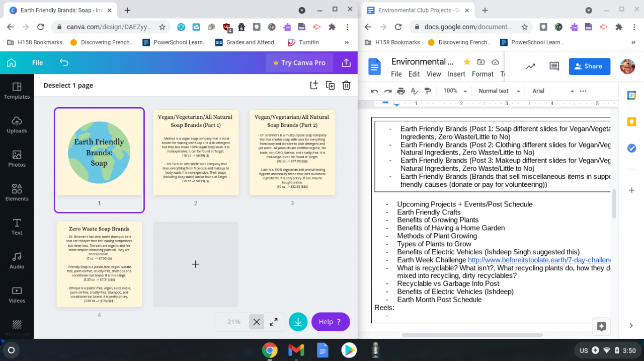This screenshot has width=644, height=361.
Task: Select the Soap Brands (Part 1) page thumbnail
Action: click(x=196, y=153)
